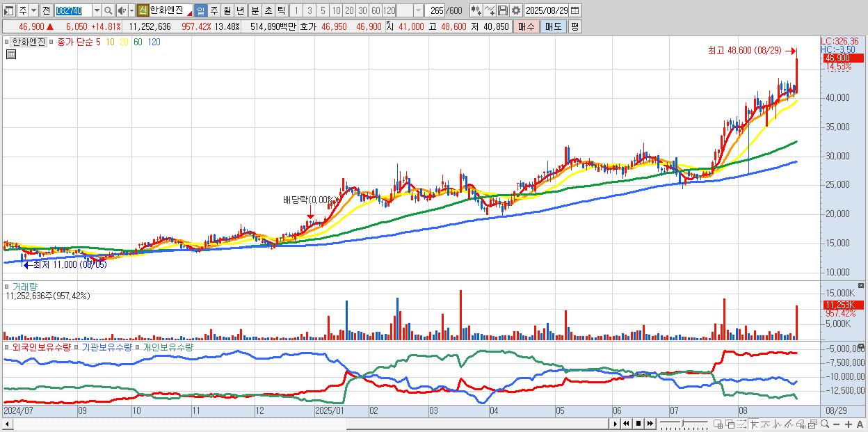Click the stop playback button
The width and height of the screenshot is (868, 432).
[x=638, y=424]
